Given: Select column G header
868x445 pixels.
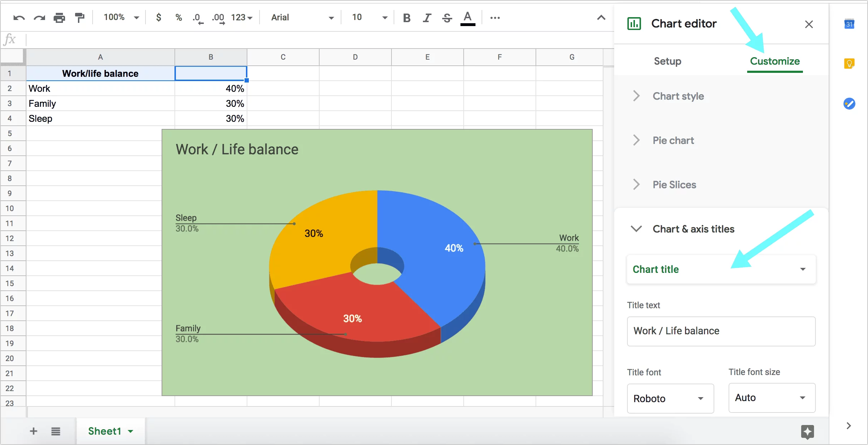Looking at the screenshot, I should pos(572,57).
